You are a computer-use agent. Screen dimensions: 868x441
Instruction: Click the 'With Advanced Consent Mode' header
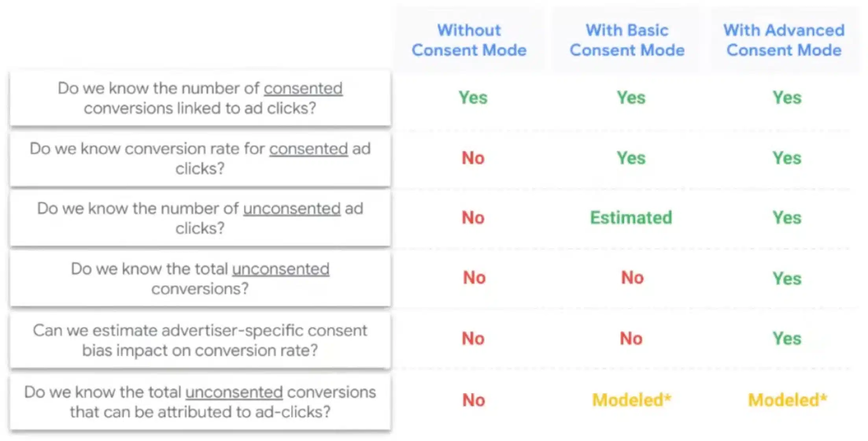pos(784,40)
